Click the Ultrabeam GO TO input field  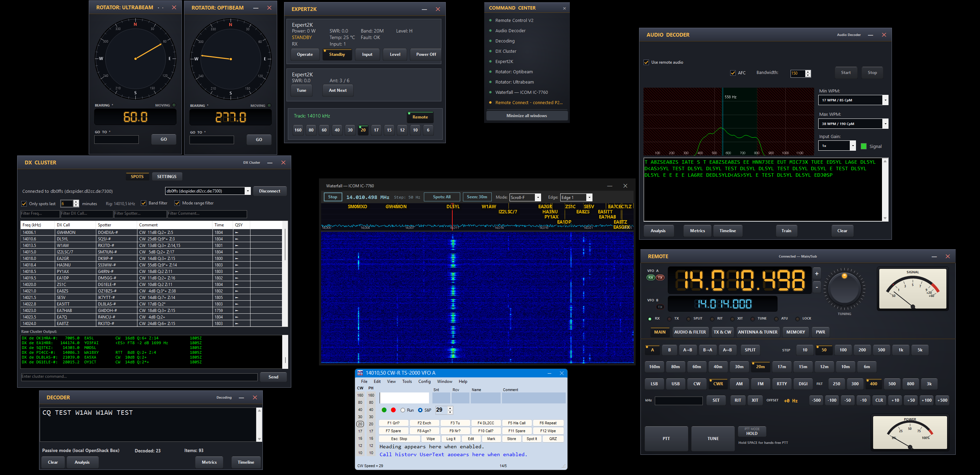[117, 140]
